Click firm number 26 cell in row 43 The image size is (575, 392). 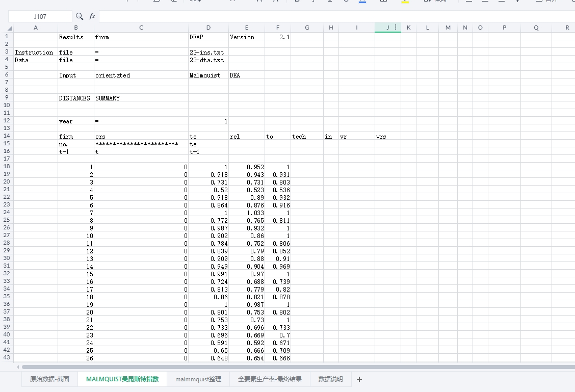(x=76, y=358)
